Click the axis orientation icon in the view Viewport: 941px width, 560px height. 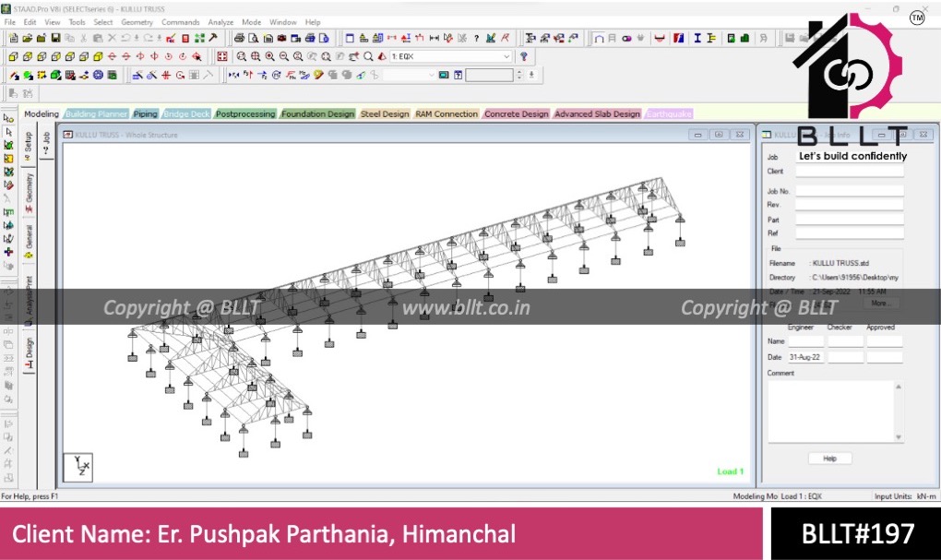(x=78, y=467)
